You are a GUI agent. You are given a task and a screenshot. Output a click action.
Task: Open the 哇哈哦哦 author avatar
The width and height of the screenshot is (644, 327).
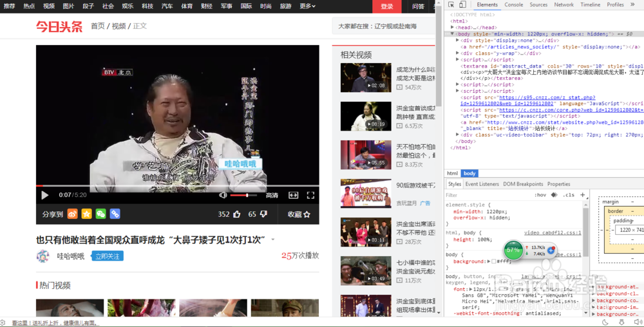pos(43,256)
